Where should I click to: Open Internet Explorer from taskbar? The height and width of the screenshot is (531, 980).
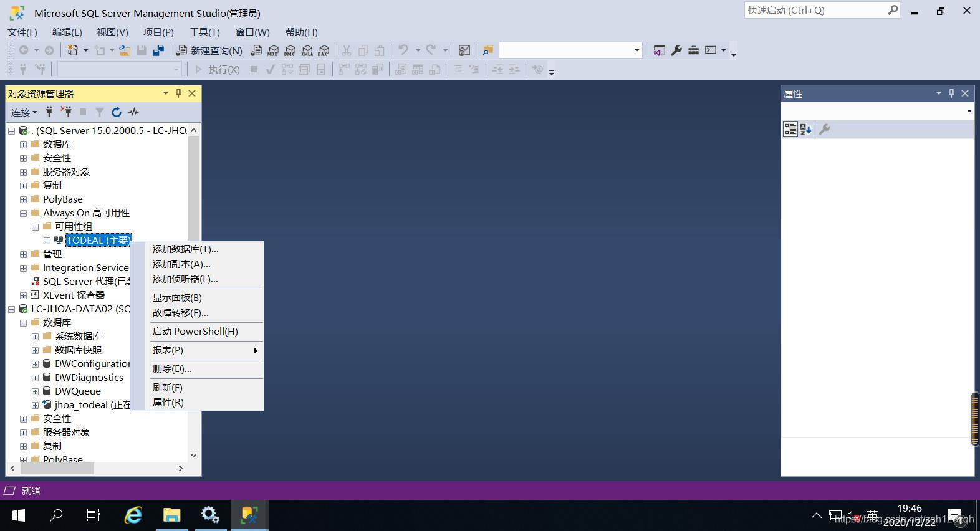click(x=133, y=515)
